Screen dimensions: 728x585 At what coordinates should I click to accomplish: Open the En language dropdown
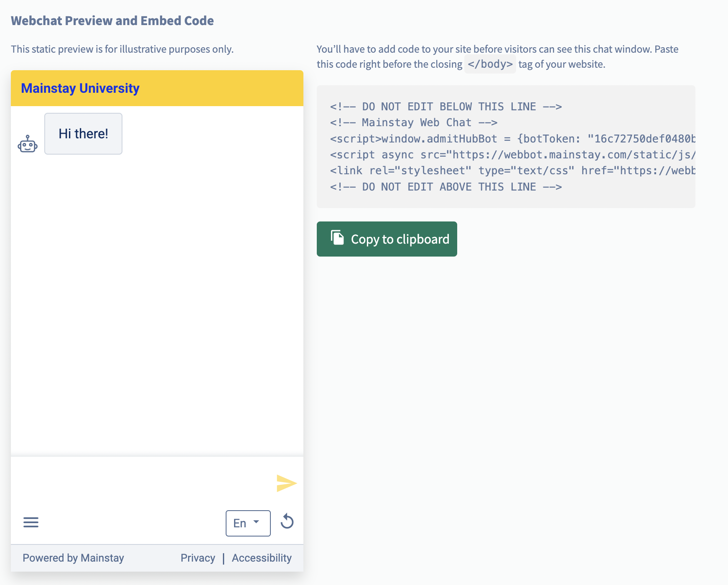(248, 523)
